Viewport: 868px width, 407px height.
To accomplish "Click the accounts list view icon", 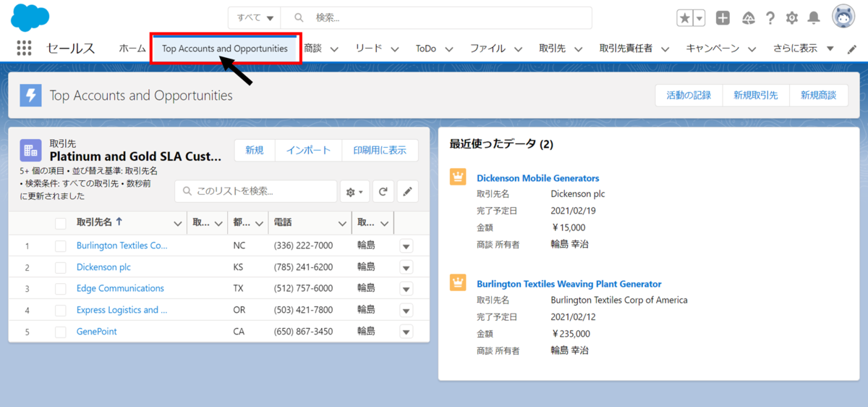I will (x=30, y=150).
